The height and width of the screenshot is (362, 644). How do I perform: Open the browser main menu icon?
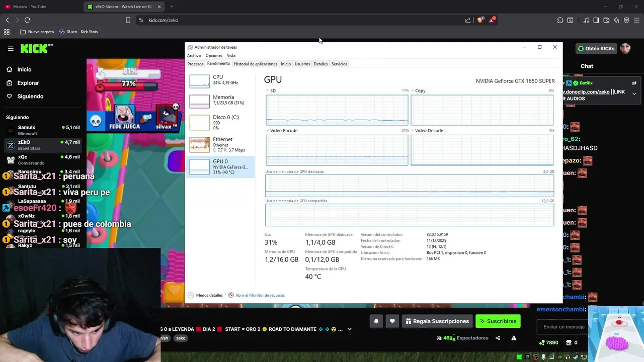click(x=636, y=20)
